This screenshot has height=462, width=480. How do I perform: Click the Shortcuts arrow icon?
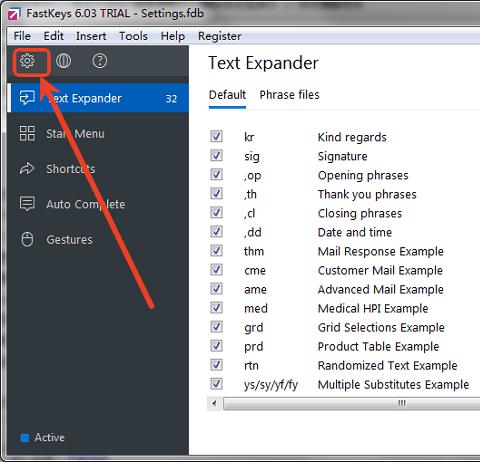click(x=27, y=169)
